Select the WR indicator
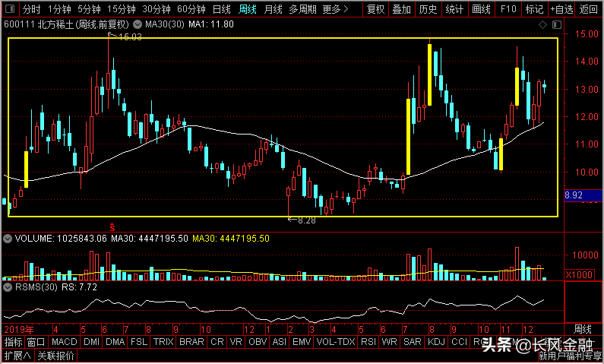The width and height of the screenshot is (604, 364). click(x=390, y=342)
